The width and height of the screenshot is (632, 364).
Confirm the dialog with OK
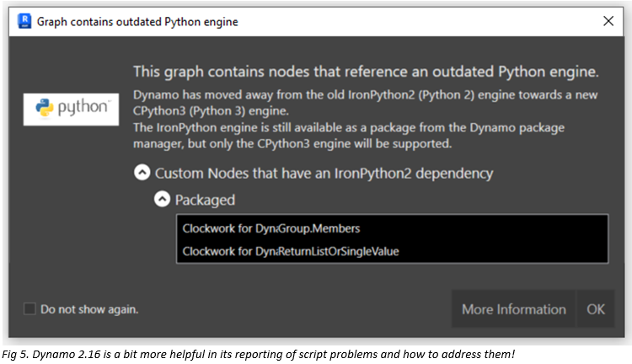[x=596, y=308]
